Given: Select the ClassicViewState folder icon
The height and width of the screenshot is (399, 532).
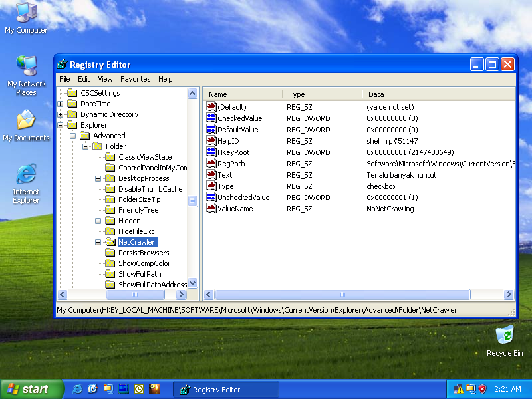Looking at the screenshot, I should 110,157.
